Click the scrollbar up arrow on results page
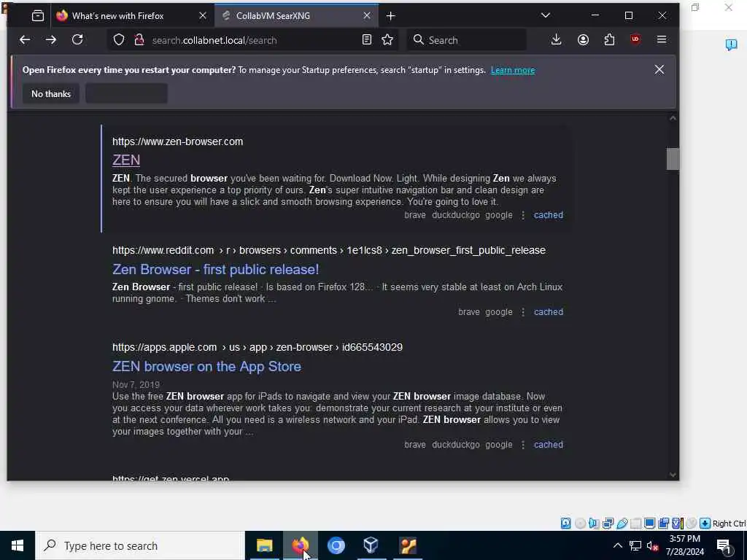 click(673, 118)
